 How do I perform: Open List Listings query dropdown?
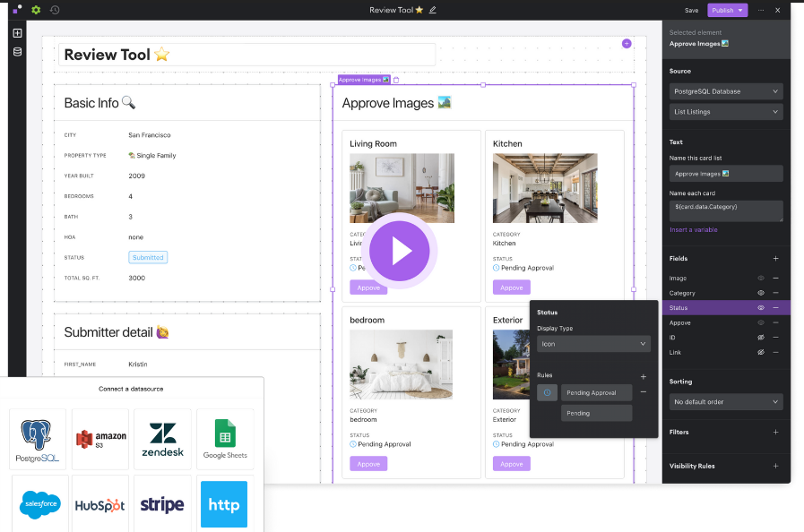tap(726, 112)
